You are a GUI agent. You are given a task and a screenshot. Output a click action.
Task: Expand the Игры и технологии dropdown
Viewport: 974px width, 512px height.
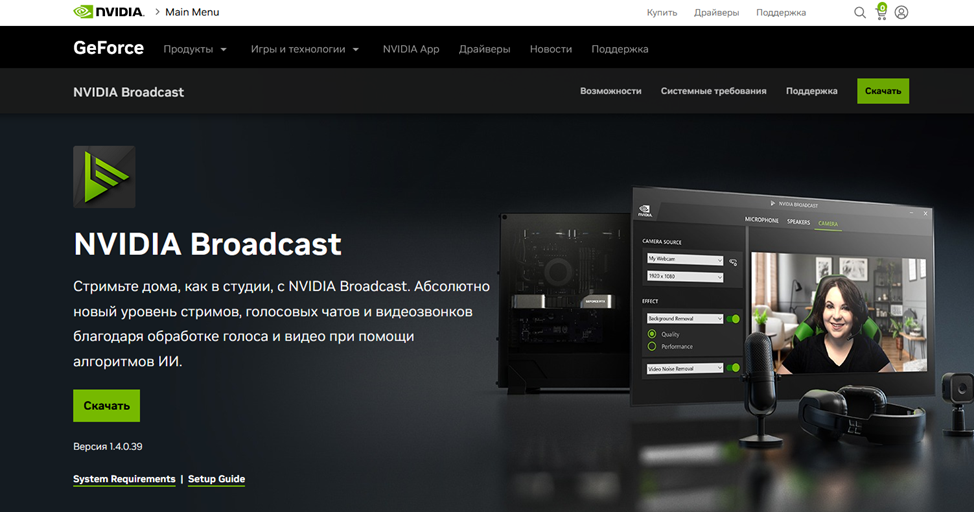[x=305, y=49]
